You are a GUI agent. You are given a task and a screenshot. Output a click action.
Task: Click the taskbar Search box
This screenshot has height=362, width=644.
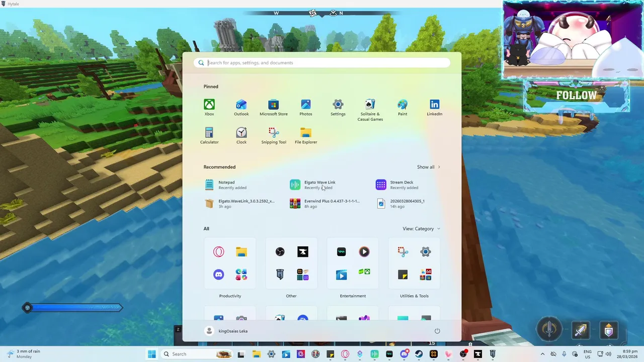197,354
